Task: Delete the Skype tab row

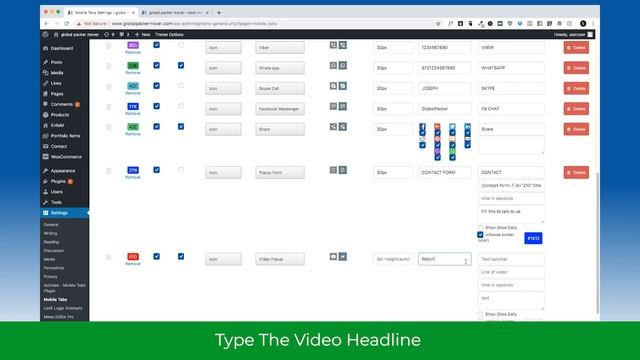Action: (x=576, y=88)
